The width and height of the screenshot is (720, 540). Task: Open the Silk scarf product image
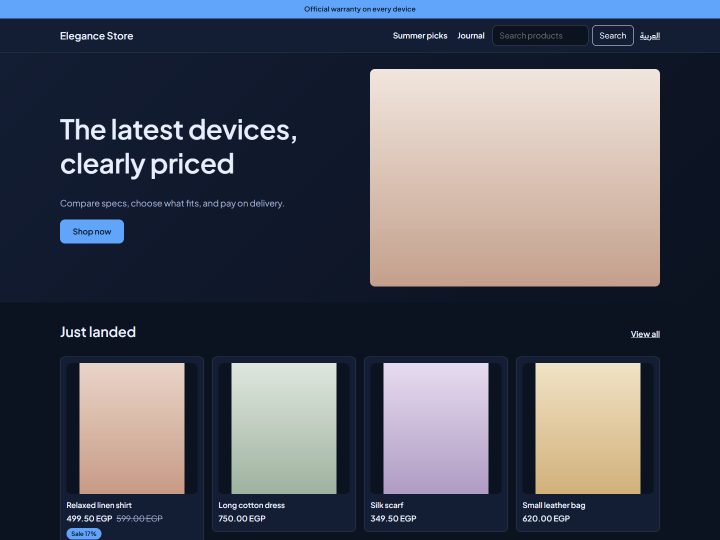pyautogui.click(x=436, y=428)
